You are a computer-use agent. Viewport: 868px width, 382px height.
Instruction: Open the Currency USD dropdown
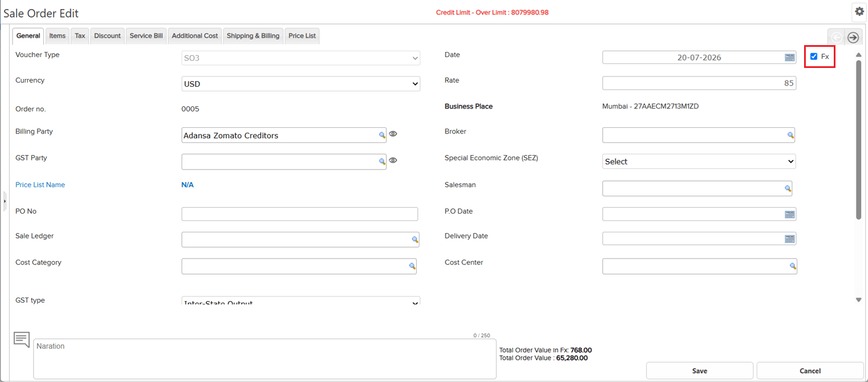[301, 84]
